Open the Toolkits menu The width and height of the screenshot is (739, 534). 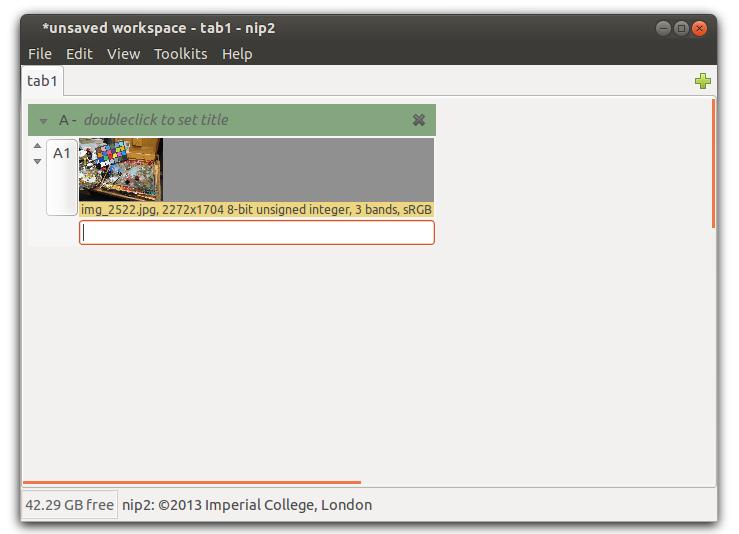tap(181, 54)
